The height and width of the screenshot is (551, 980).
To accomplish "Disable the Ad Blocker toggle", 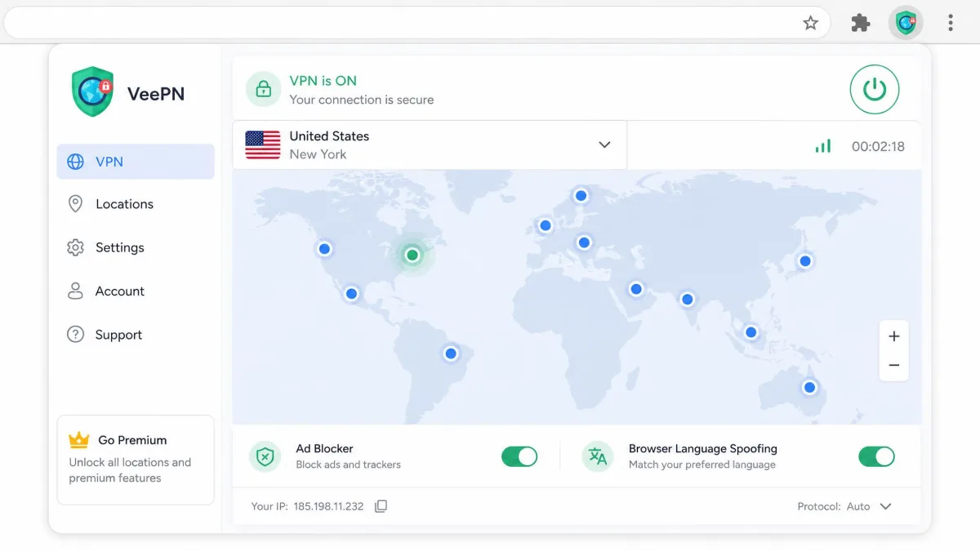I will [x=519, y=456].
